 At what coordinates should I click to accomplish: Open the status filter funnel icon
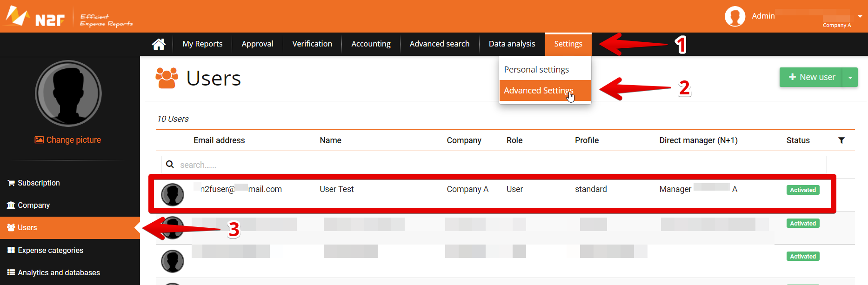[x=841, y=140]
